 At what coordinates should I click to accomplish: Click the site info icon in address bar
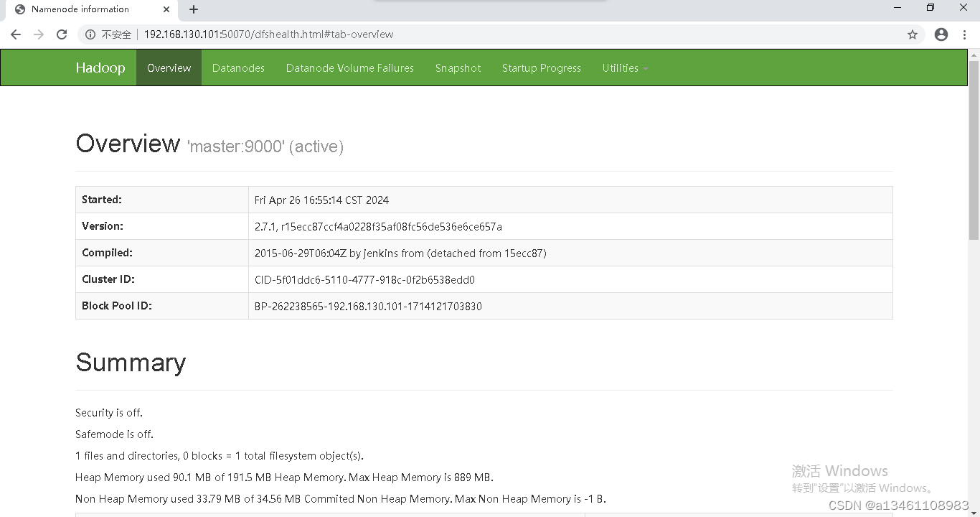point(90,34)
